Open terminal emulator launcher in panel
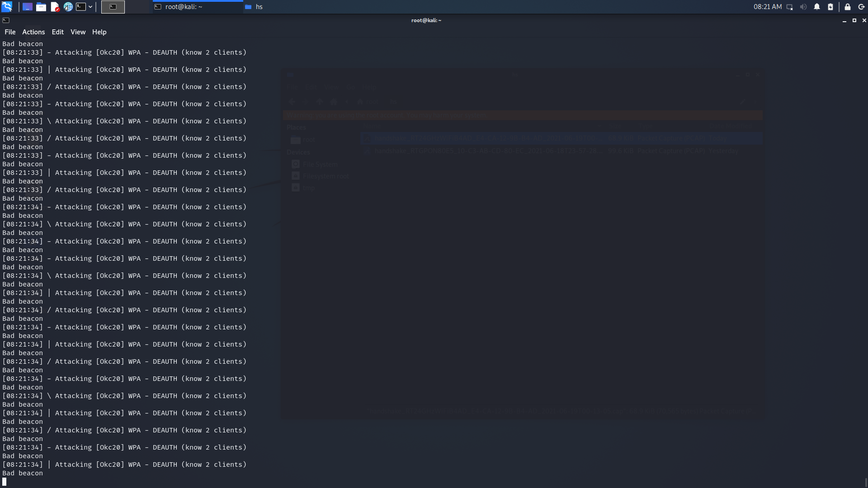 [x=81, y=7]
